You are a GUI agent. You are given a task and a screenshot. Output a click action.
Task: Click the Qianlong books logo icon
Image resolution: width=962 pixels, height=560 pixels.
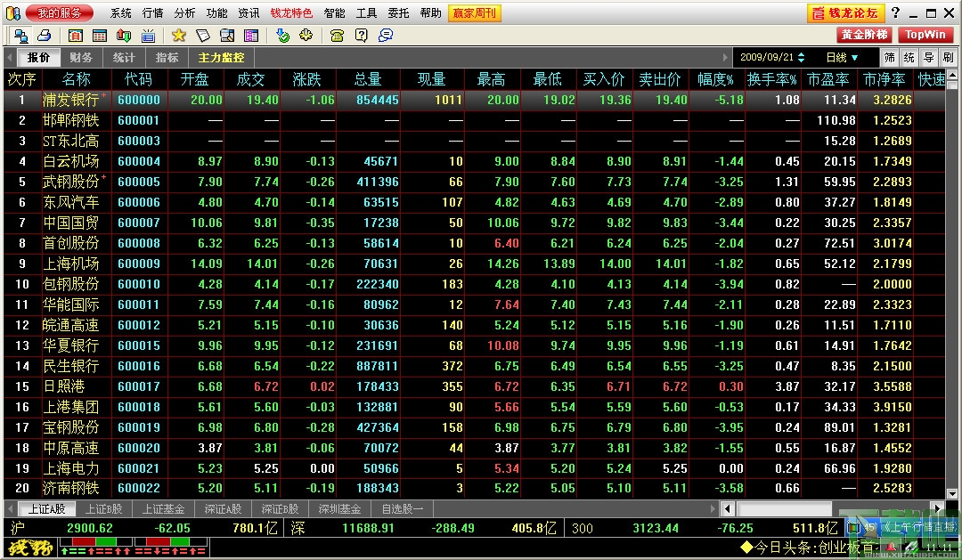pyautogui.click(x=12, y=12)
